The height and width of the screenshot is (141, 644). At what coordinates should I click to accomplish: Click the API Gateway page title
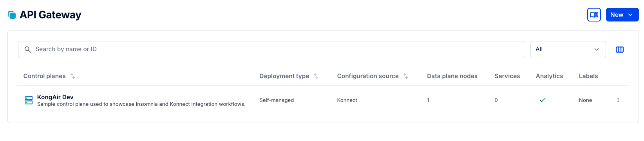pos(51,15)
